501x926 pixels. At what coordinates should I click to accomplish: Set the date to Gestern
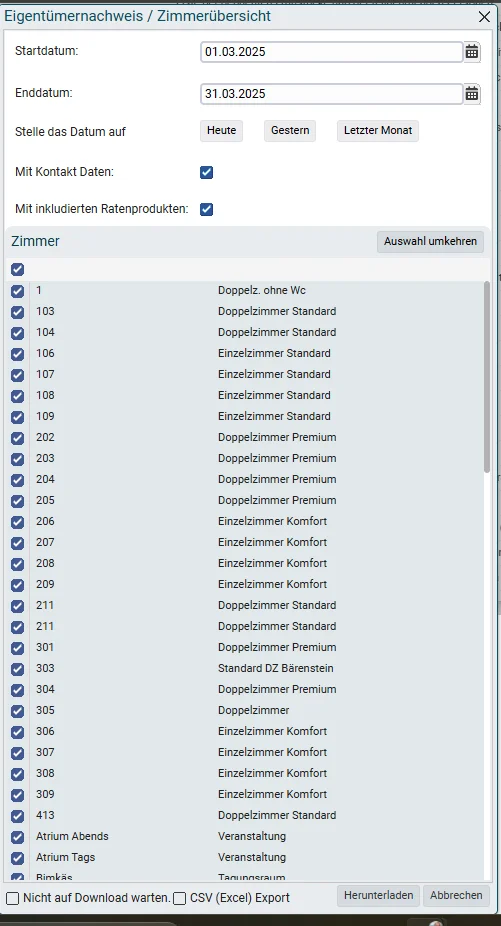click(290, 131)
